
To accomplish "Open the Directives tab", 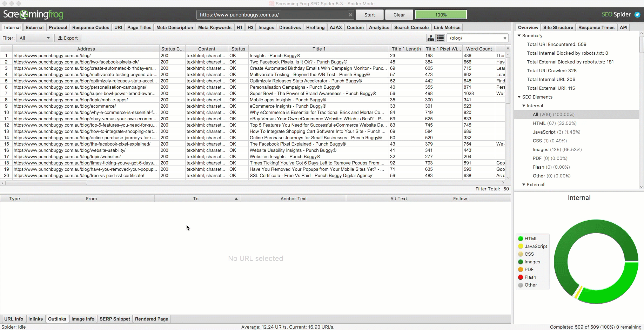I will 290,27.
